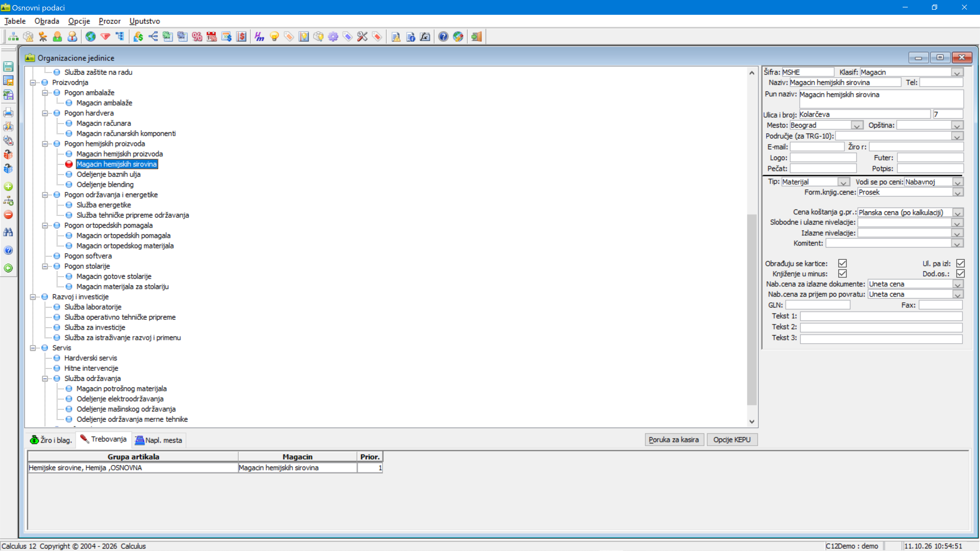Toggle the Obrađuju se kartice checkbox
980x551 pixels.
coord(842,263)
